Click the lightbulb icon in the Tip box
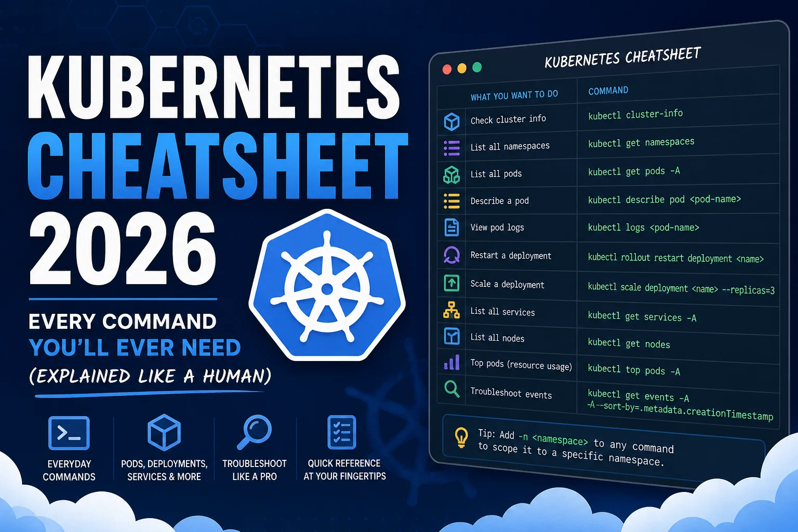The height and width of the screenshot is (532, 798). tap(461, 437)
